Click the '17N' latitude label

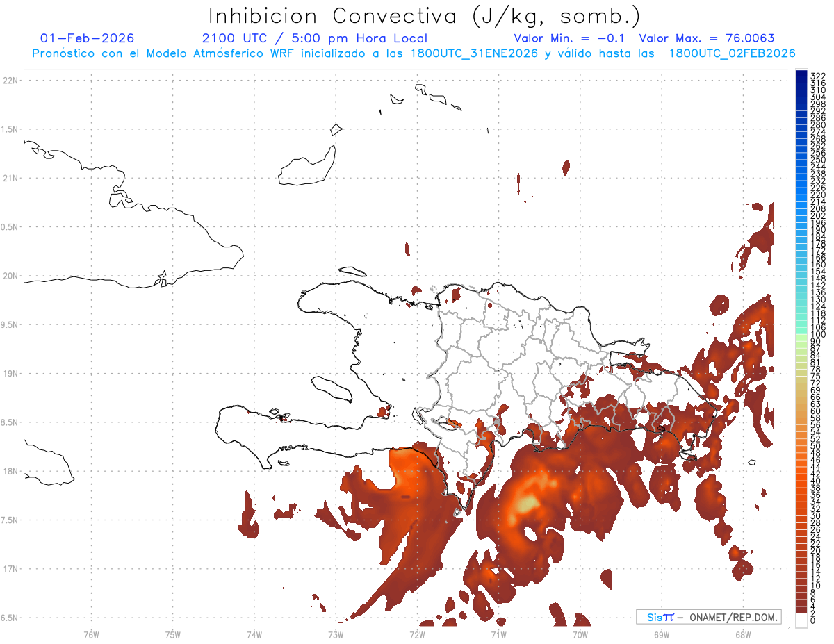[x=11, y=569]
